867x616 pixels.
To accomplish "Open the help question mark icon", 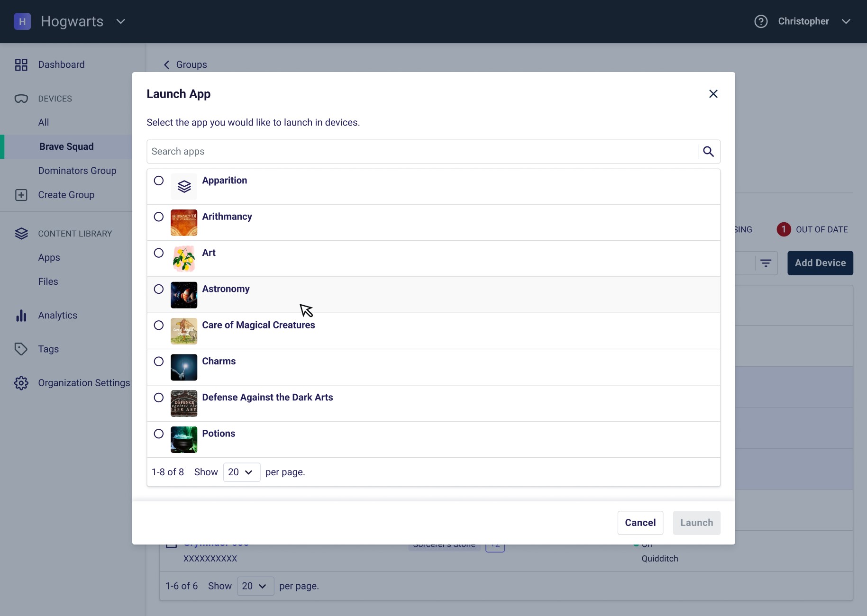I will 761,21.
